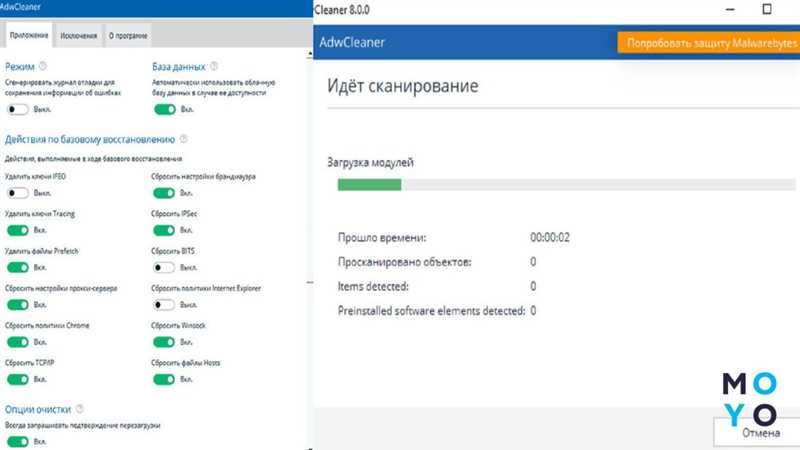Screen dimensions: 800x450
Task: Turn off Удалить файлы Prefetch switch
Action: [17, 267]
